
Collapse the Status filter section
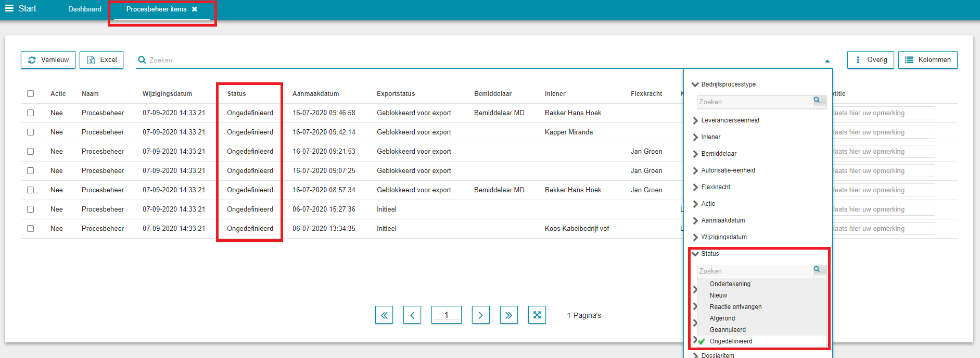tap(695, 254)
